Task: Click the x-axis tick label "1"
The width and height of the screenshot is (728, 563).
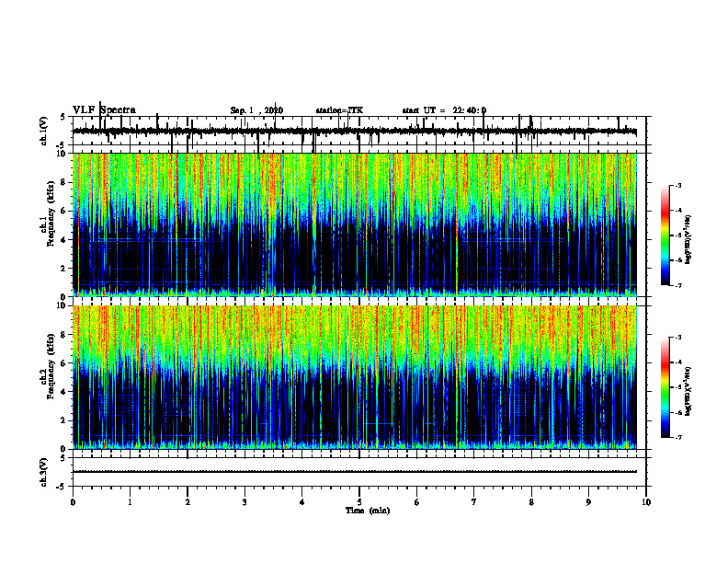Action: [x=130, y=502]
